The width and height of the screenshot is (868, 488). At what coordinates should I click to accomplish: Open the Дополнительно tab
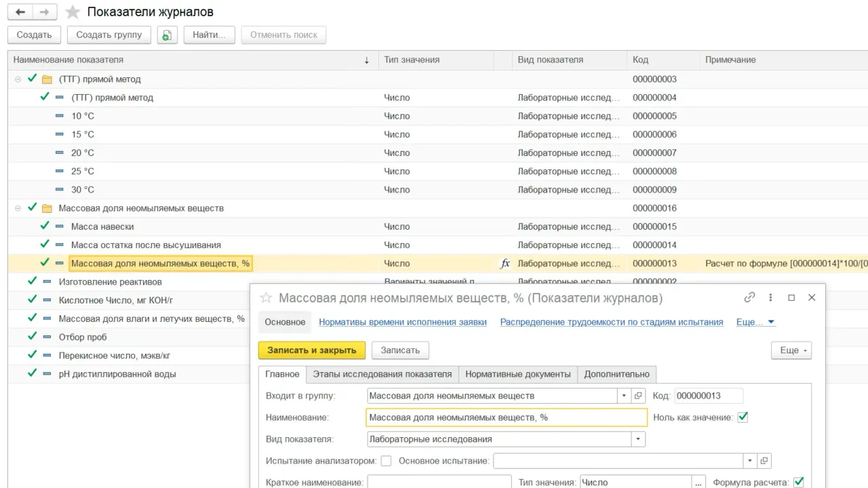(x=617, y=374)
